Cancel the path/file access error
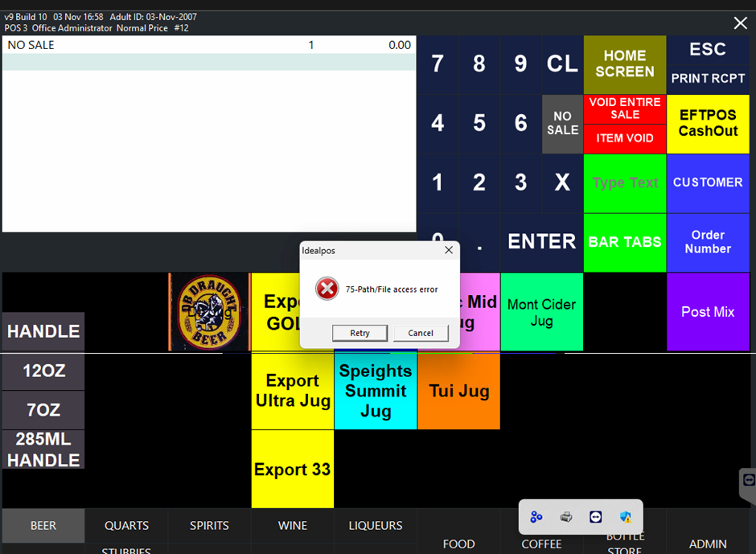This screenshot has height=554, width=756. tap(421, 333)
